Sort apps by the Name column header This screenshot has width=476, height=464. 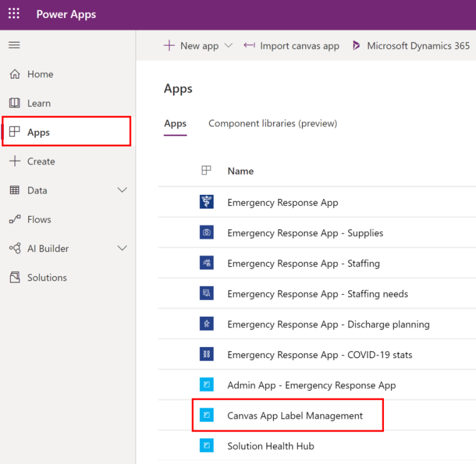(x=241, y=171)
